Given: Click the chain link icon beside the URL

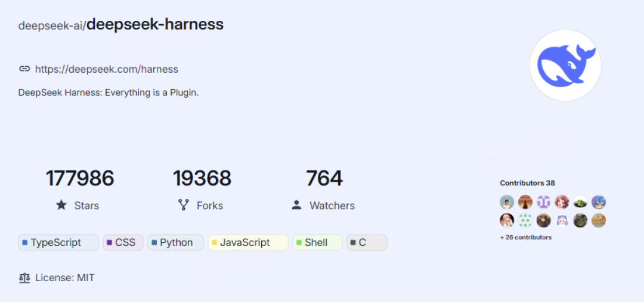Looking at the screenshot, I should pyautogui.click(x=24, y=69).
